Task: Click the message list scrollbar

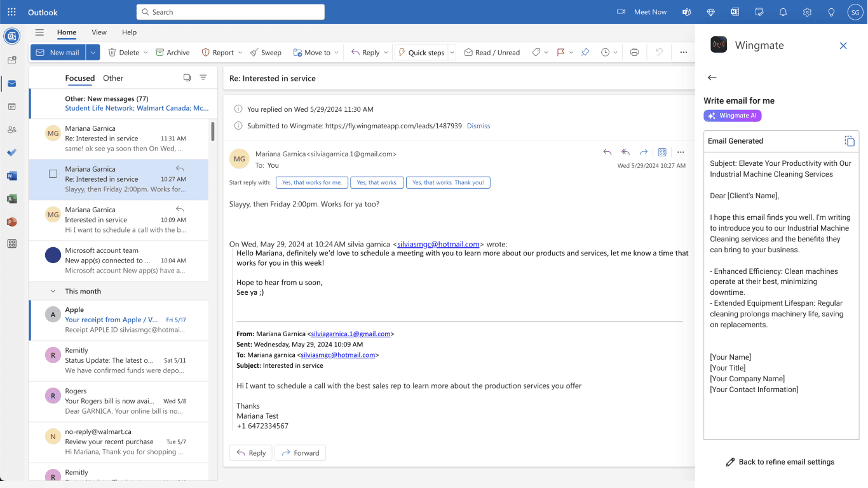Action: [212, 132]
